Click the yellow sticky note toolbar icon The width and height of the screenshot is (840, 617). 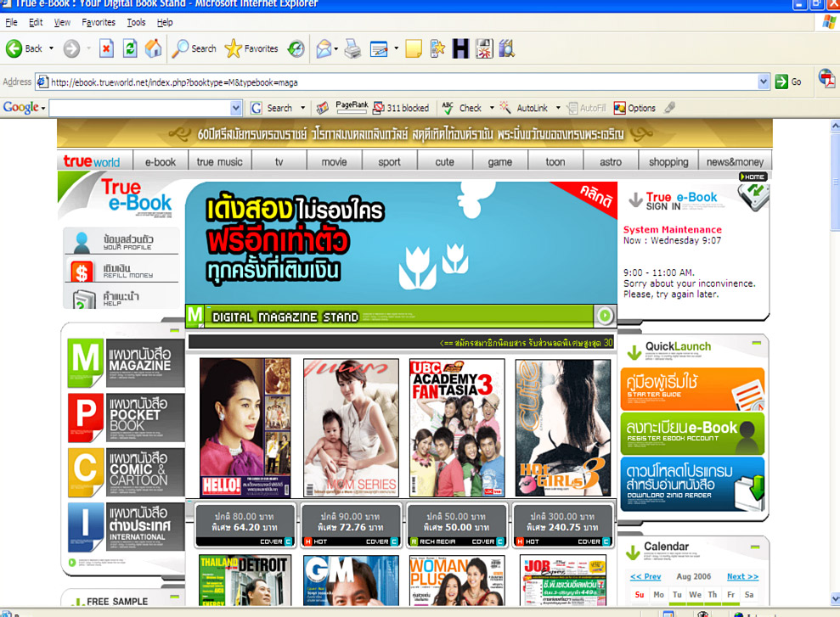[x=414, y=48]
